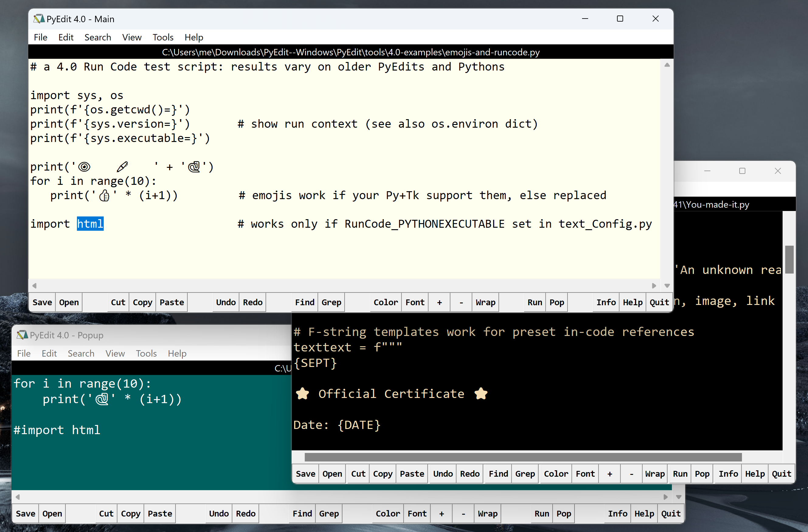The image size is (808, 532).
Task: Click Run in You-made-it.py window toolbar
Action: 680,474
